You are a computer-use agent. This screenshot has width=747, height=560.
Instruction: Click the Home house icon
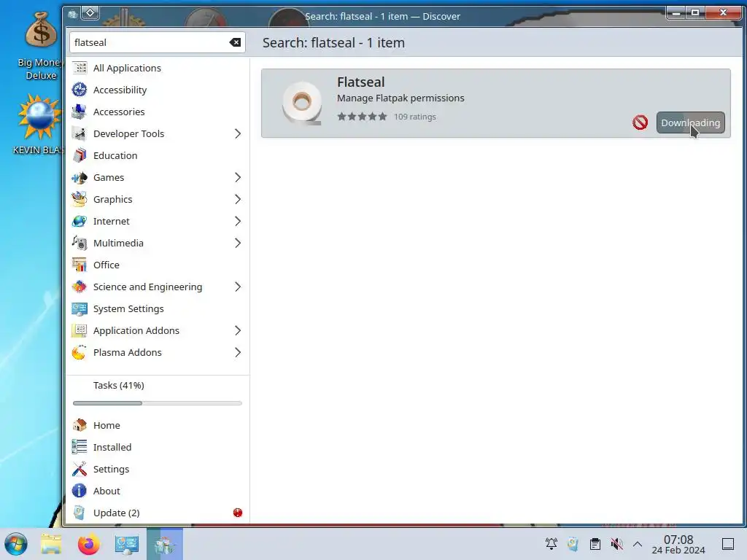pos(80,425)
